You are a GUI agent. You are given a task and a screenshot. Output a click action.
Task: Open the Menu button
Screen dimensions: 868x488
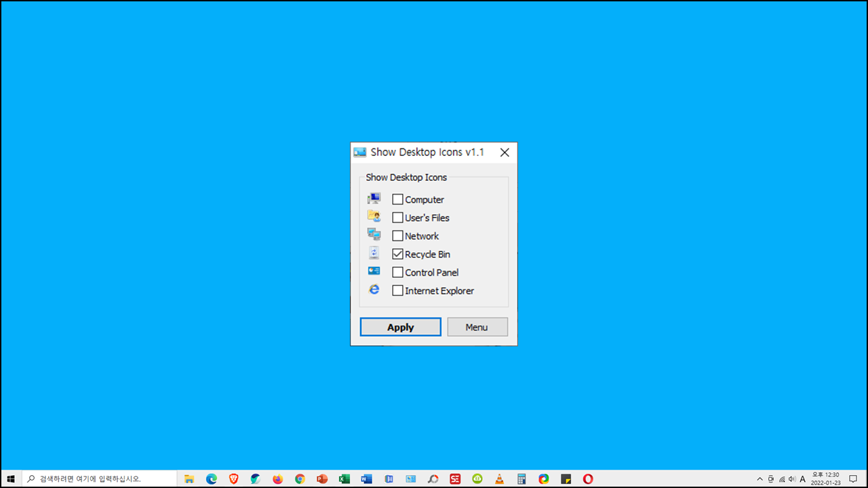pos(477,327)
